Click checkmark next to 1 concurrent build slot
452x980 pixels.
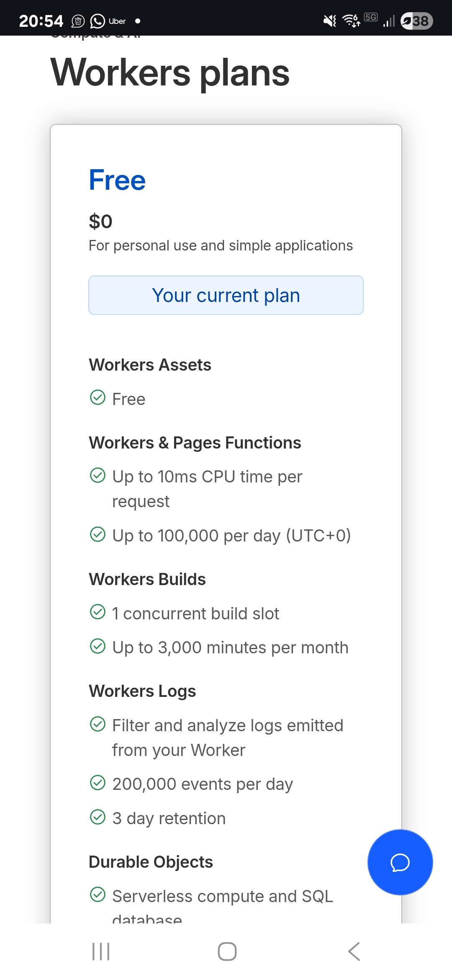pyautogui.click(x=98, y=612)
